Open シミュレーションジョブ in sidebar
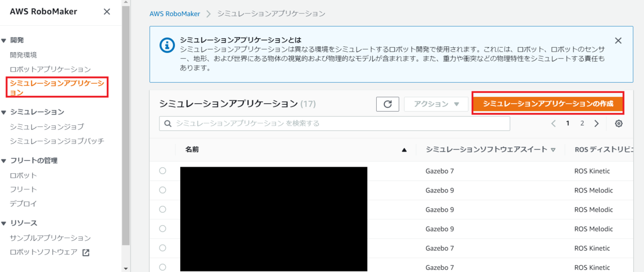The height and width of the screenshot is (272, 644). [47, 127]
